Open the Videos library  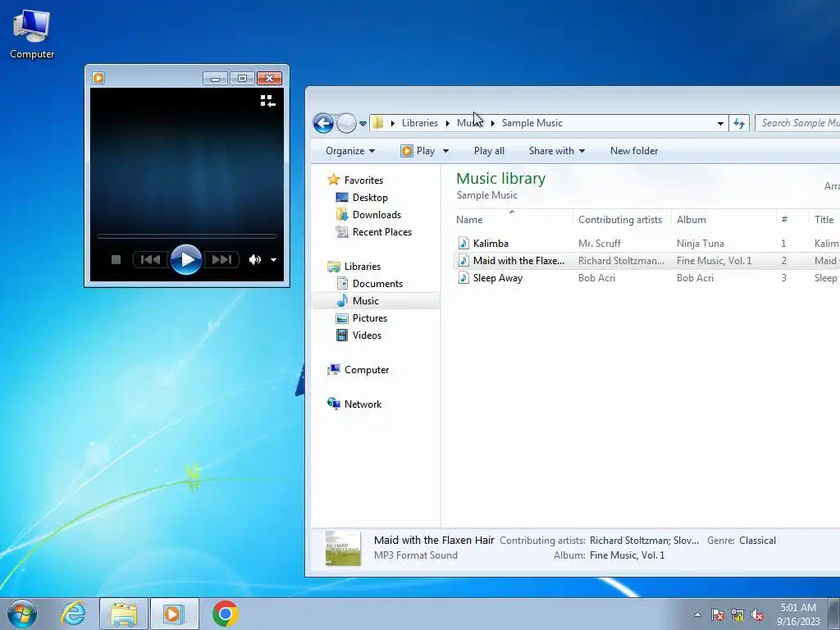click(x=367, y=336)
